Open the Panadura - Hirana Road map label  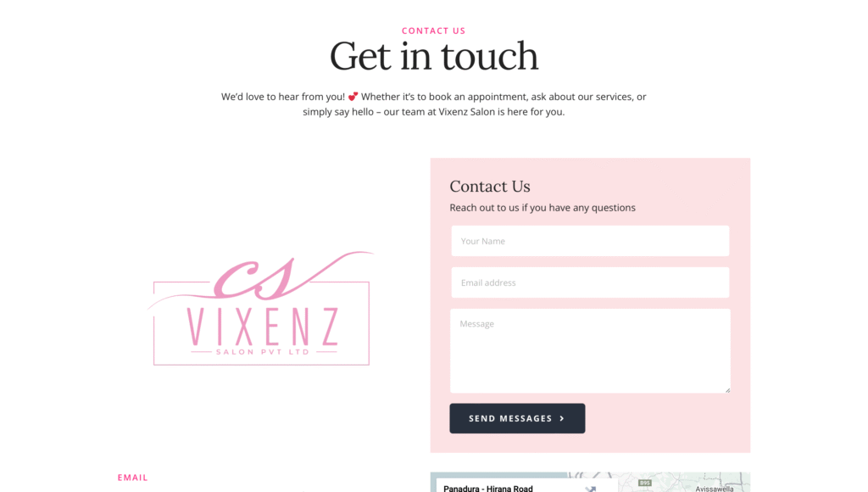[x=487, y=488]
